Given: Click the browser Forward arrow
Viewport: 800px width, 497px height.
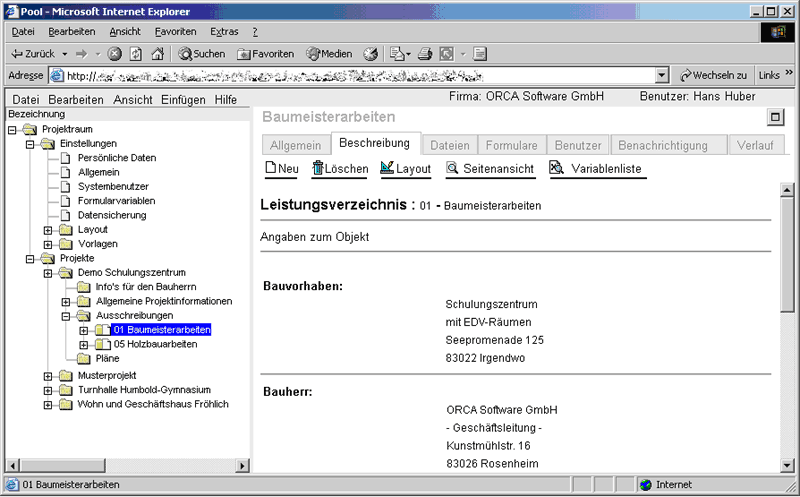Looking at the screenshot, I should tap(81, 54).
